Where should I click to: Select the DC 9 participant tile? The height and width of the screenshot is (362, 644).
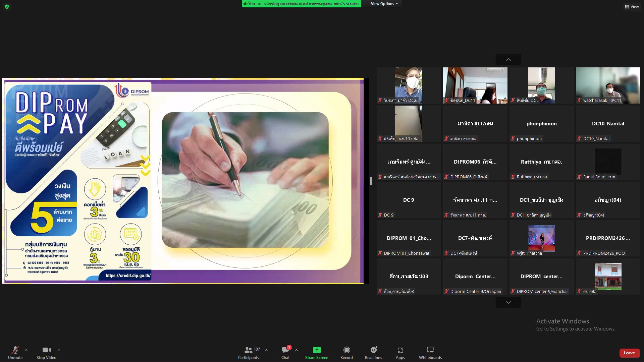pos(409,200)
